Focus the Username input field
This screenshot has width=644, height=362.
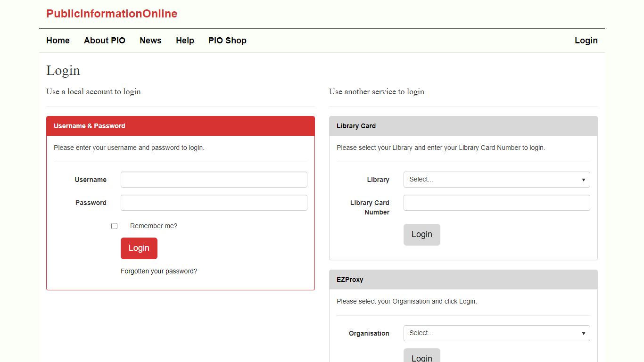(x=214, y=180)
